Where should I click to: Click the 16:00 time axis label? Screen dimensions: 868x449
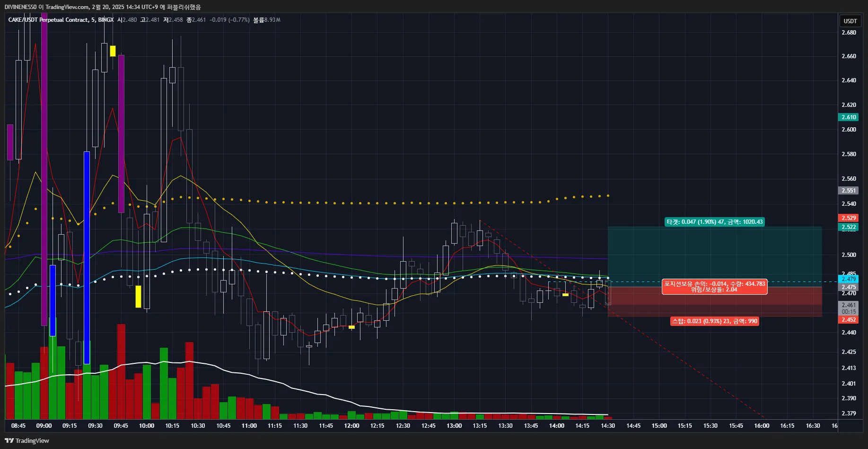pyautogui.click(x=762, y=426)
